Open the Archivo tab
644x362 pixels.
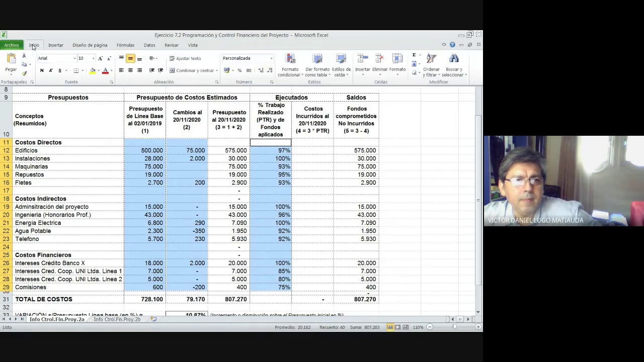coord(12,45)
